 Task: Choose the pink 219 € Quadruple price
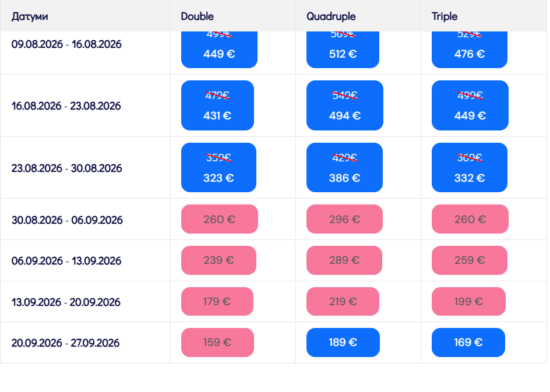pyautogui.click(x=343, y=302)
